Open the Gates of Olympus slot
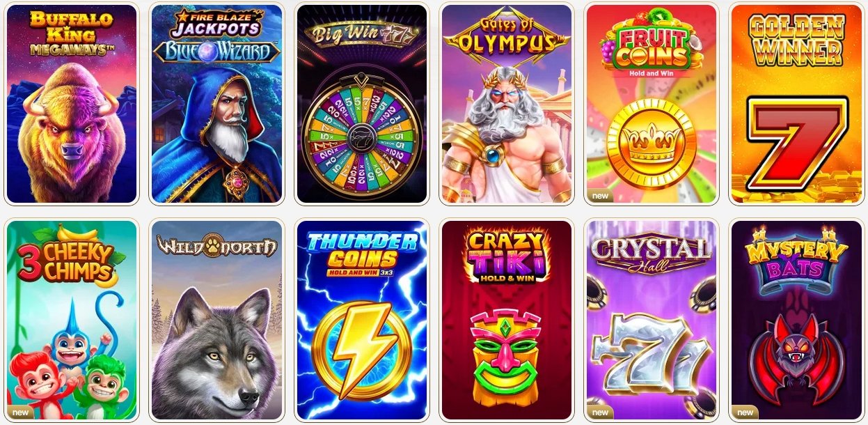Image resolution: width=868 pixels, height=425 pixels. [506, 104]
